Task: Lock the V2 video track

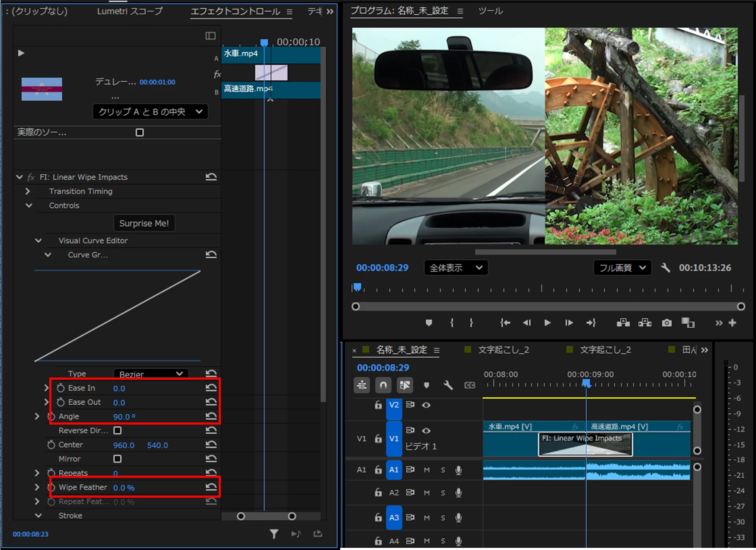Action: 378,405
